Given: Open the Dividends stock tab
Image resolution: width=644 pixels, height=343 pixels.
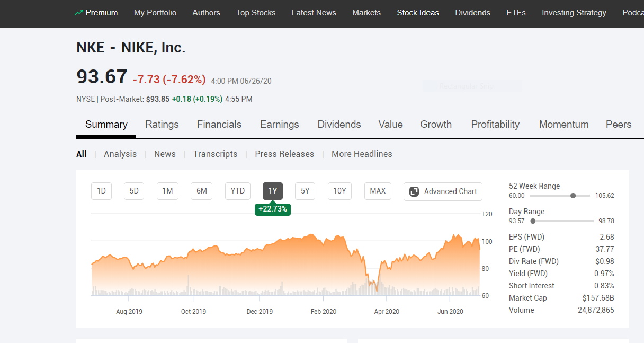Looking at the screenshot, I should (x=339, y=125).
